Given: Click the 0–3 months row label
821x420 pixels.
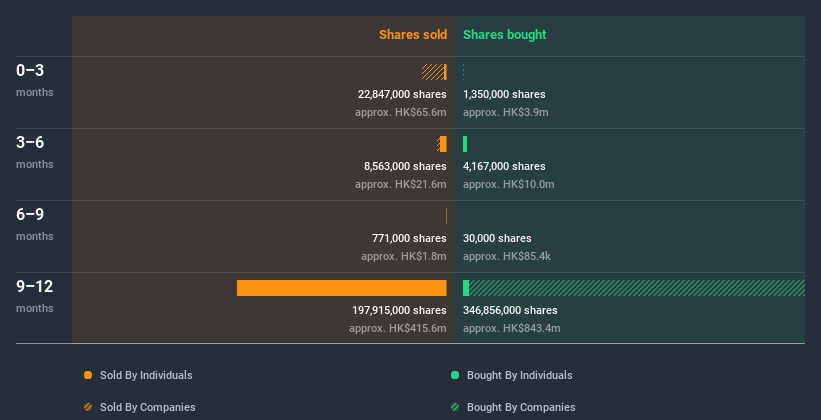Looking at the screenshot, I should [x=35, y=79].
